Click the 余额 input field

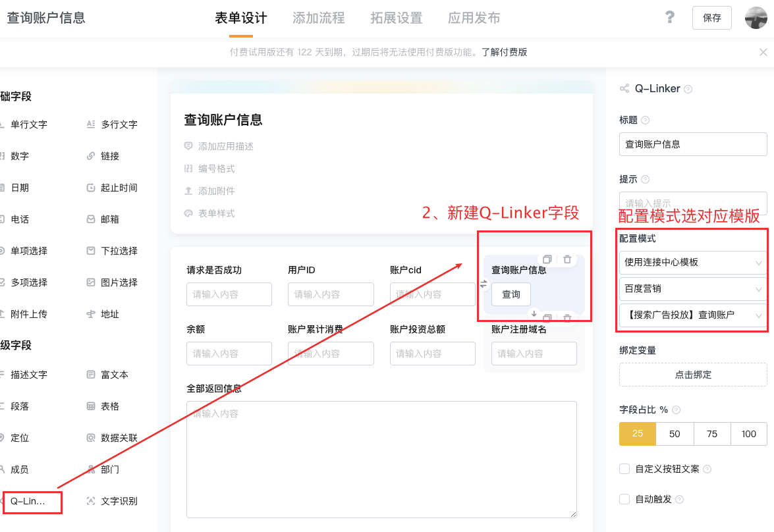229,354
